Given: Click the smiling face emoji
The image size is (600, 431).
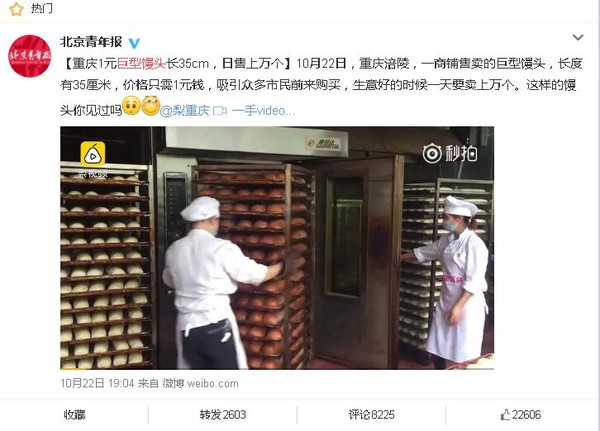Looking at the screenshot, I should coord(150,106).
